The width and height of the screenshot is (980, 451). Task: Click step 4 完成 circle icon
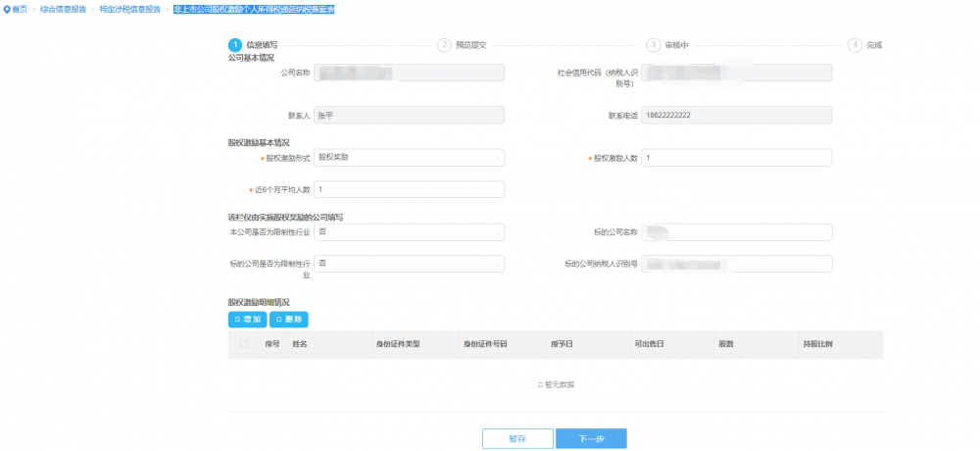pos(856,45)
